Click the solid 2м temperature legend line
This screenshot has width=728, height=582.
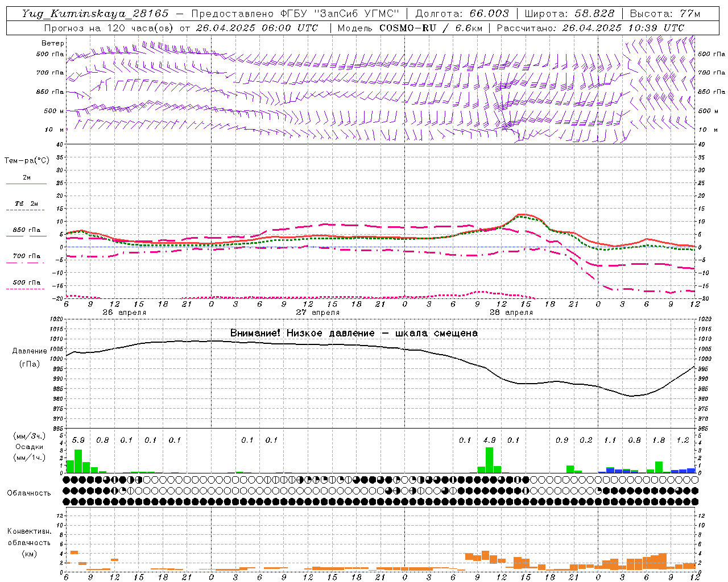point(26,184)
